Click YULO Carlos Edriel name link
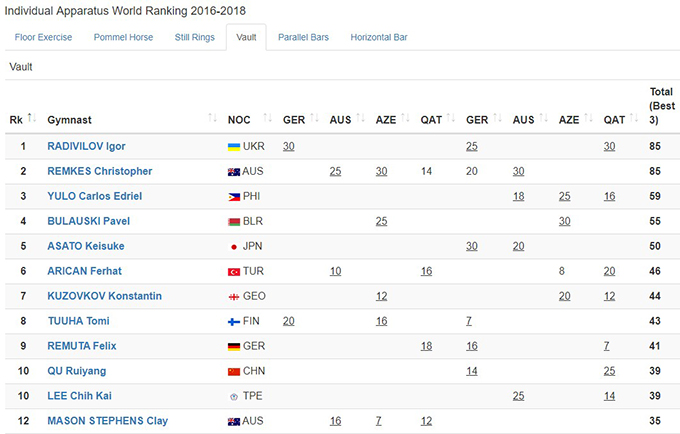 click(x=95, y=196)
